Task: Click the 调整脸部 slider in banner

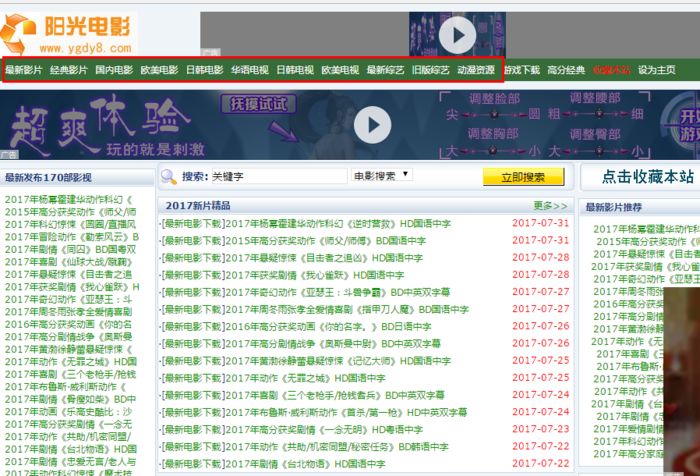Action: point(494,115)
